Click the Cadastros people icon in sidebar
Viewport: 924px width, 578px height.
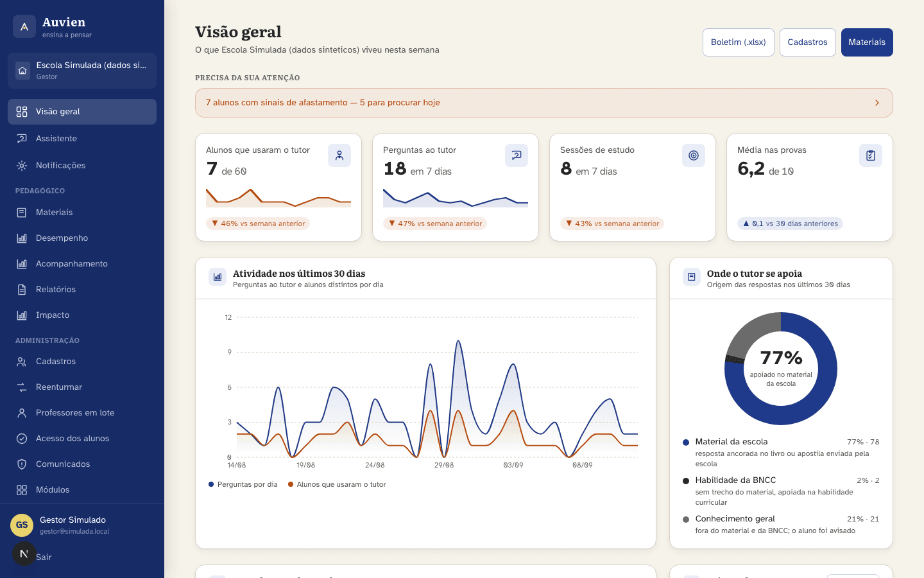(x=22, y=362)
